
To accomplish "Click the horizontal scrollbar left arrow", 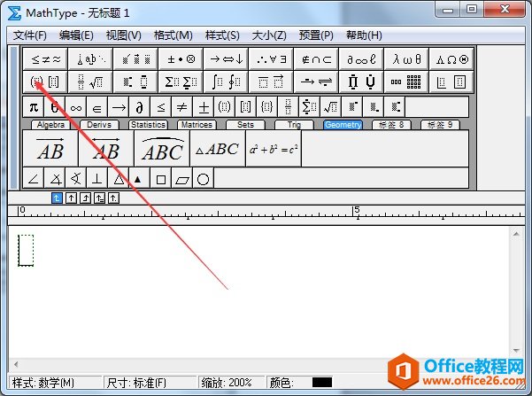I will (x=16, y=365).
